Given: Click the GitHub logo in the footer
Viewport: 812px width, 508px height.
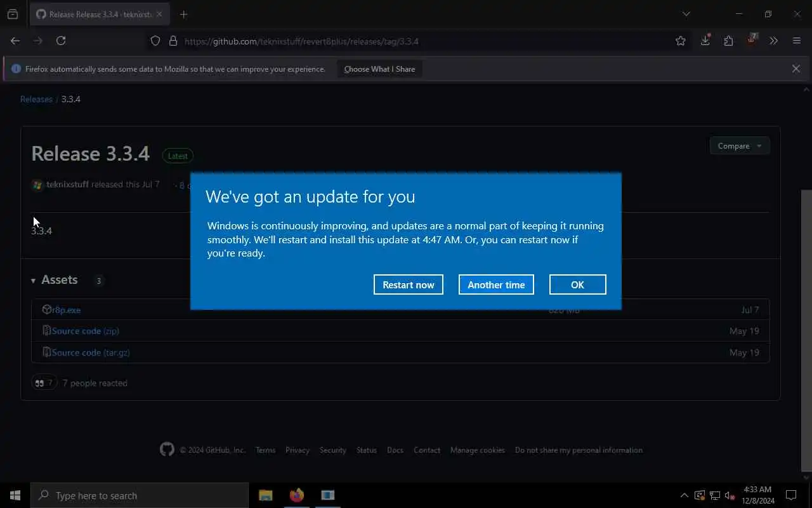Looking at the screenshot, I should click(x=167, y=450).
